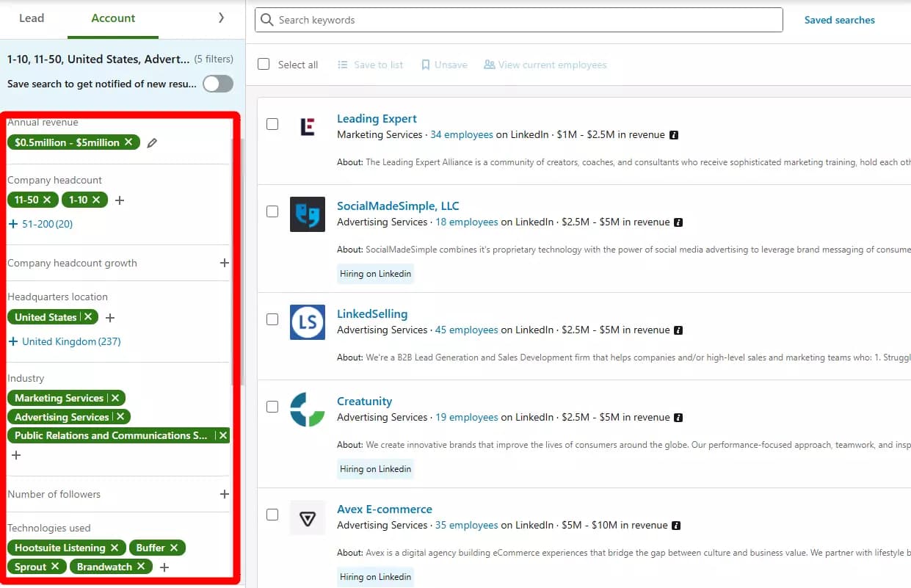The height and width of the screenshot is (588, 911).
Task: Click LinkedSelling LS logo thumbnail
Action: tap(308, 322)
